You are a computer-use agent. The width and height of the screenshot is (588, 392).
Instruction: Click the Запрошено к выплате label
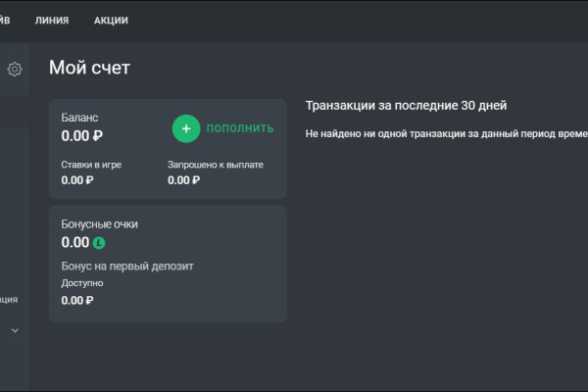pyautogui.click(x=215, y=165)
